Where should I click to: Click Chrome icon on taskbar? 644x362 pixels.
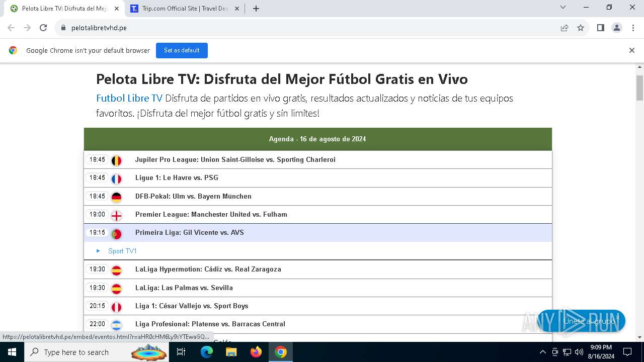click(281, 352)
